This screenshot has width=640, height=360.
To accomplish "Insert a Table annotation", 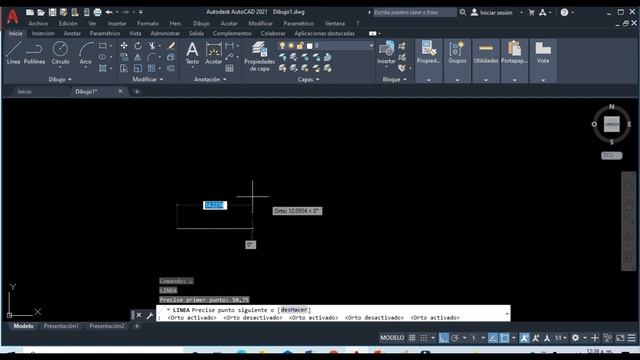I will (x=229, y=68).
